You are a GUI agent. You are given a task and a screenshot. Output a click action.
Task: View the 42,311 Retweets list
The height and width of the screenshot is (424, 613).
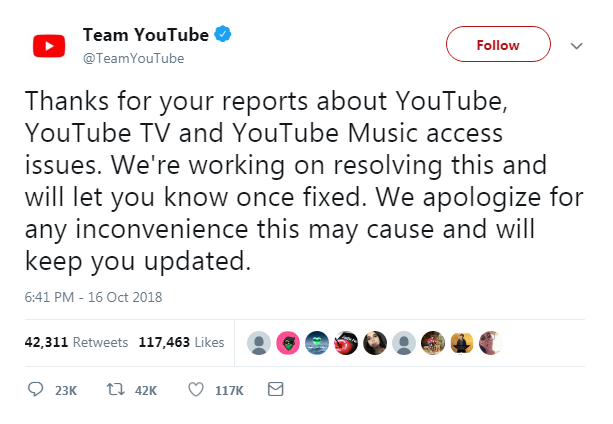pyautogui.click(x=76, y=342)
